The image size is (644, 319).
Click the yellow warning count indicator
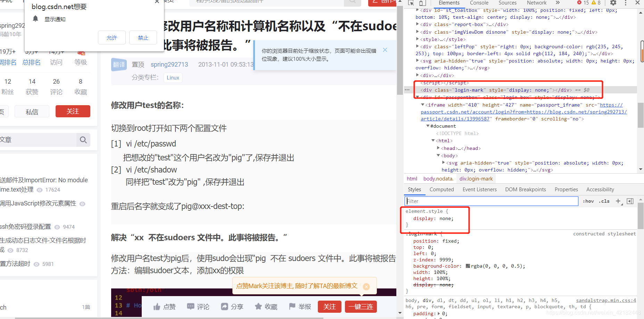tap(596, 3)
